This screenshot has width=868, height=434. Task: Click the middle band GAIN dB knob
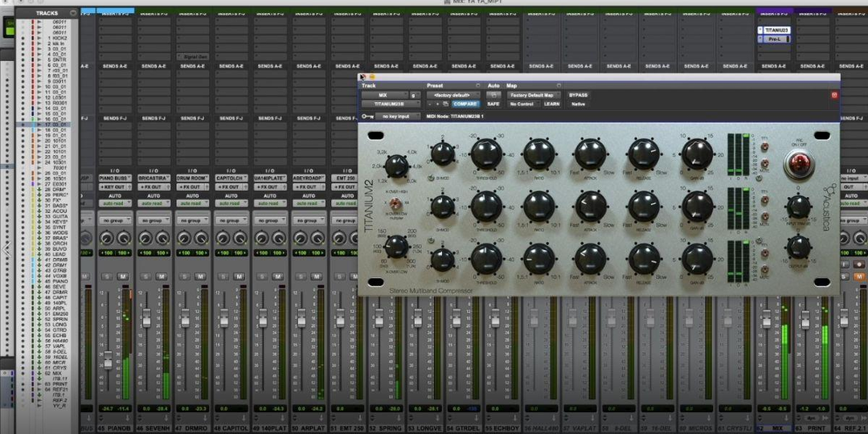pos(697,206)
